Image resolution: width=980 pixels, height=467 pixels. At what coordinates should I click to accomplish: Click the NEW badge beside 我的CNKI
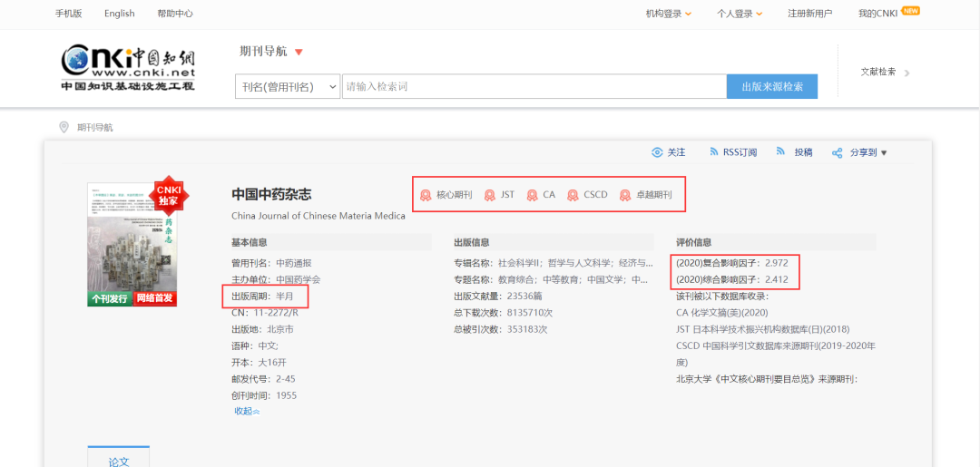pyautogui.click(x=911, y=11)
